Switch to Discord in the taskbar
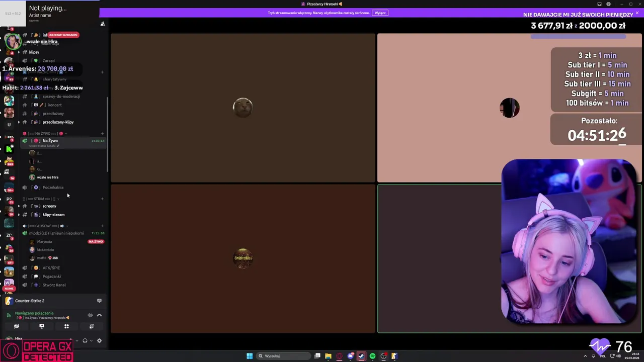Image resolution: width=644 pixels, height=362 pixels. pyautogui.click(x=350, y=356)
